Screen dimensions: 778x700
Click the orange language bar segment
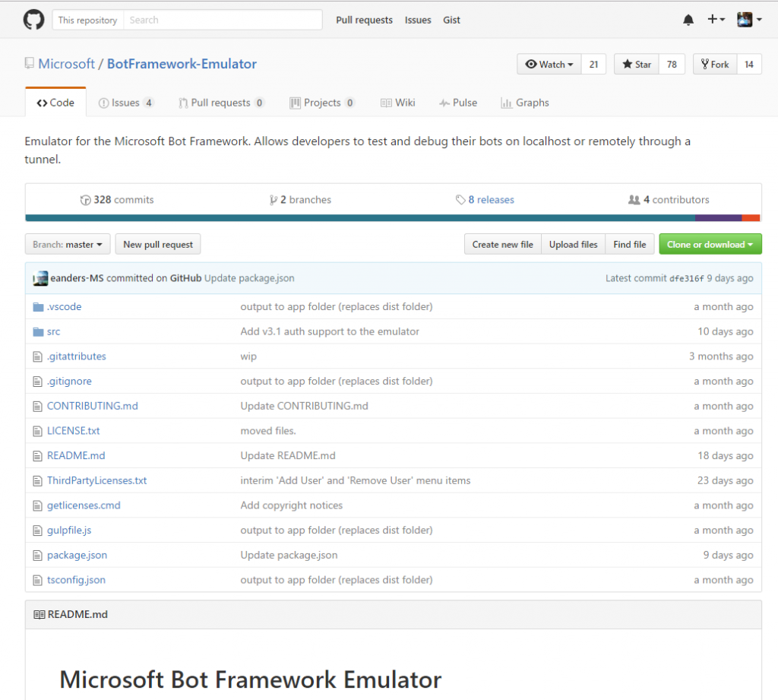click(x=751, y=218)
